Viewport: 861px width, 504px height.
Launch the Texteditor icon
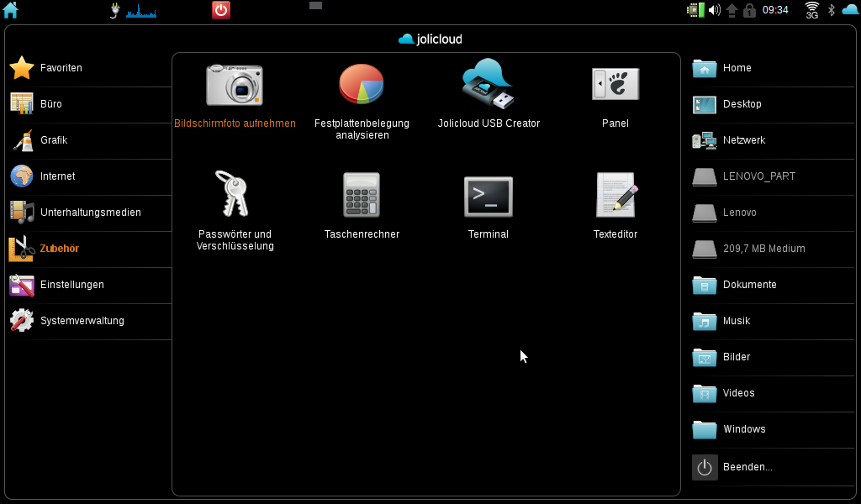click(x=616, y=195)
